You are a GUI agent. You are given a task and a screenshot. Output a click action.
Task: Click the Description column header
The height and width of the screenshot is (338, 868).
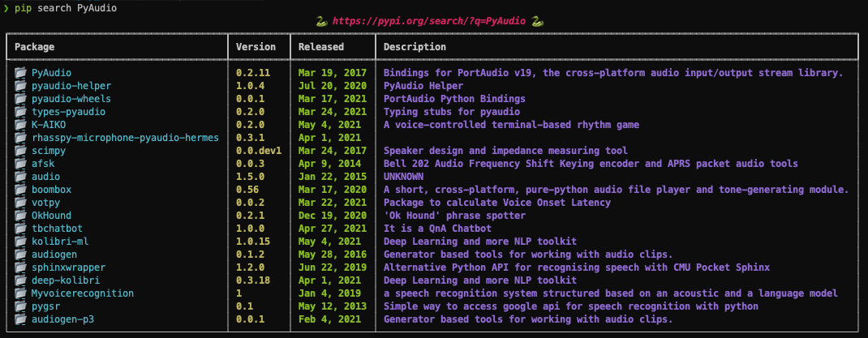(x=415, y=47)
